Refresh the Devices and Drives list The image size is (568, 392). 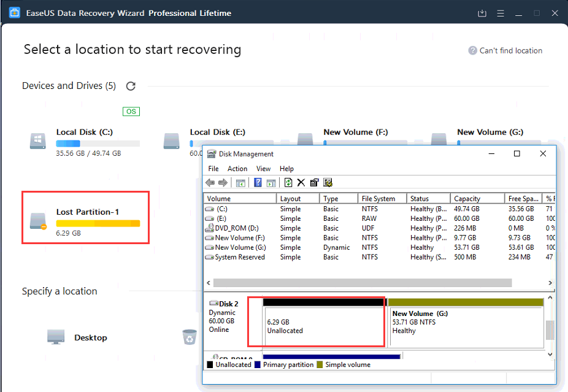[131, 86]
